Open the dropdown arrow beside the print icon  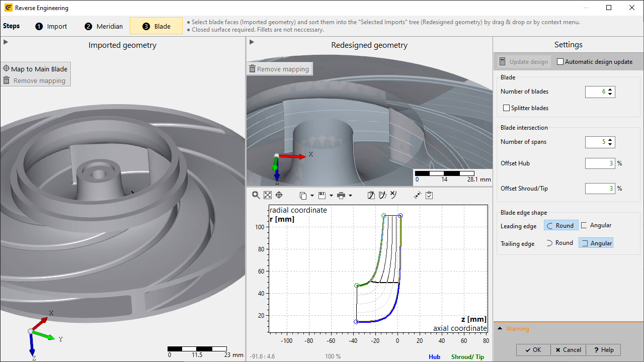pos(350,196)
